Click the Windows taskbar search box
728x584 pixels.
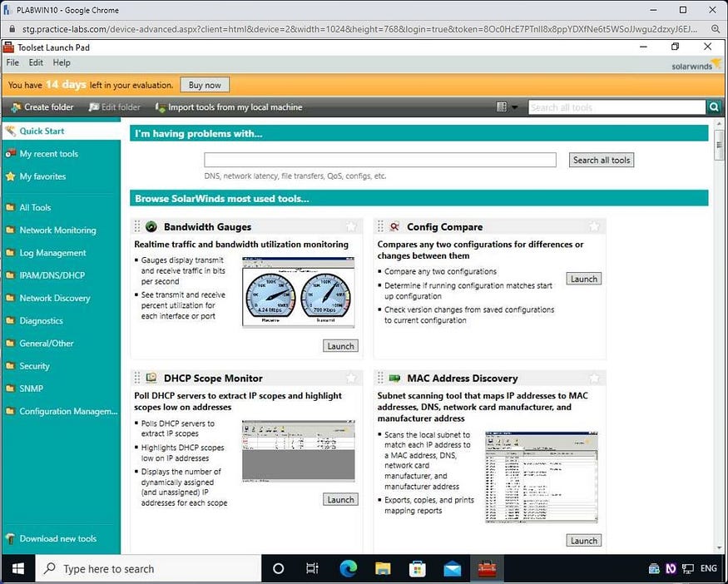(x=149, y=569)
